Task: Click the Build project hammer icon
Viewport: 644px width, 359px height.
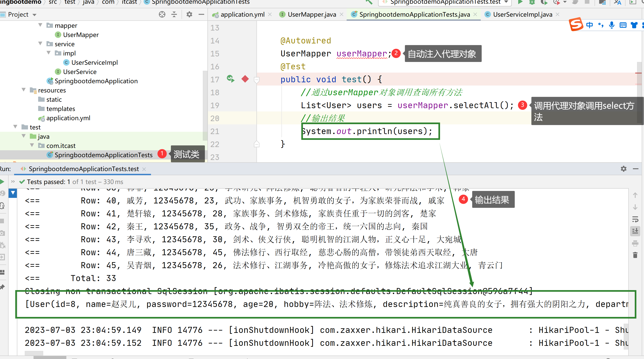Action: 369,2
